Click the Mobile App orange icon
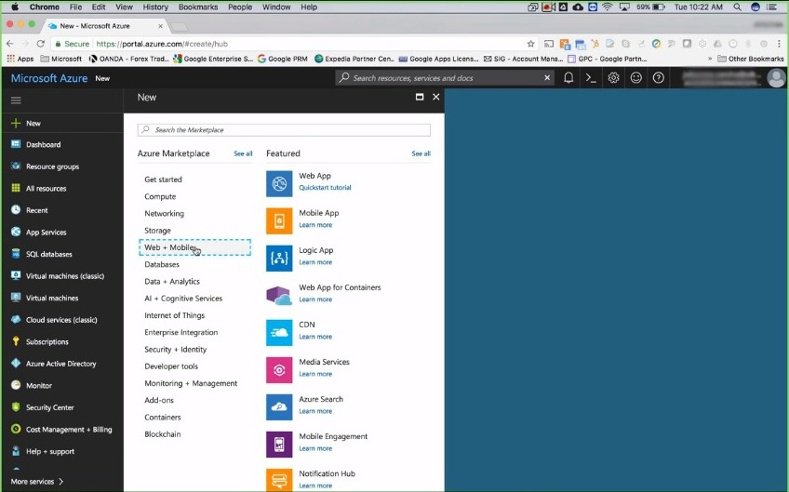Viewport: 789px width, 492px height. (x=279, y=221)
